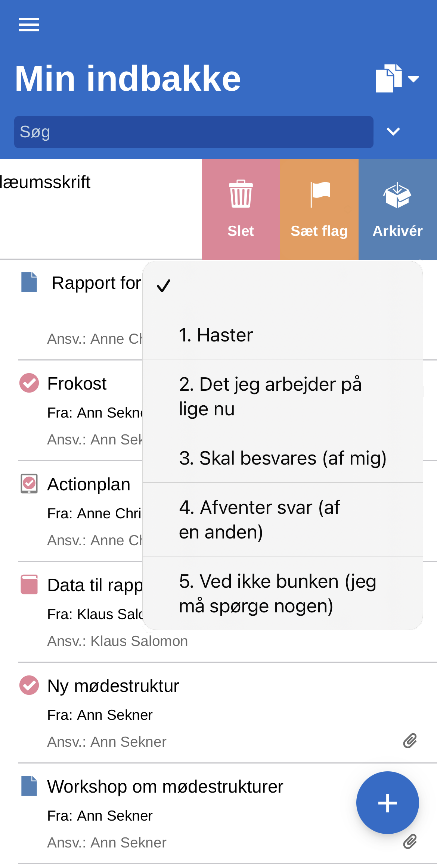Click the Actionplan checklist icon

pyautogui.click(x=29, y=484)
